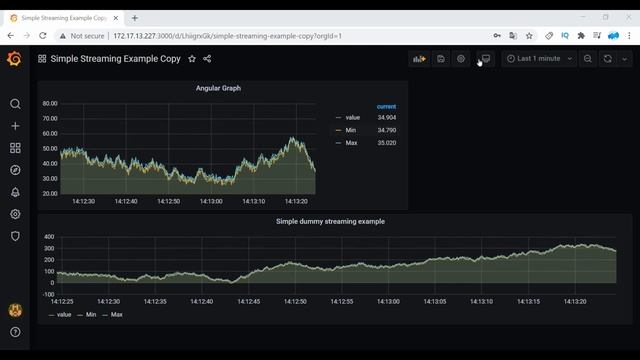
Task: Click the IQ browser extension icon
Action: click(x=565, y=36)
